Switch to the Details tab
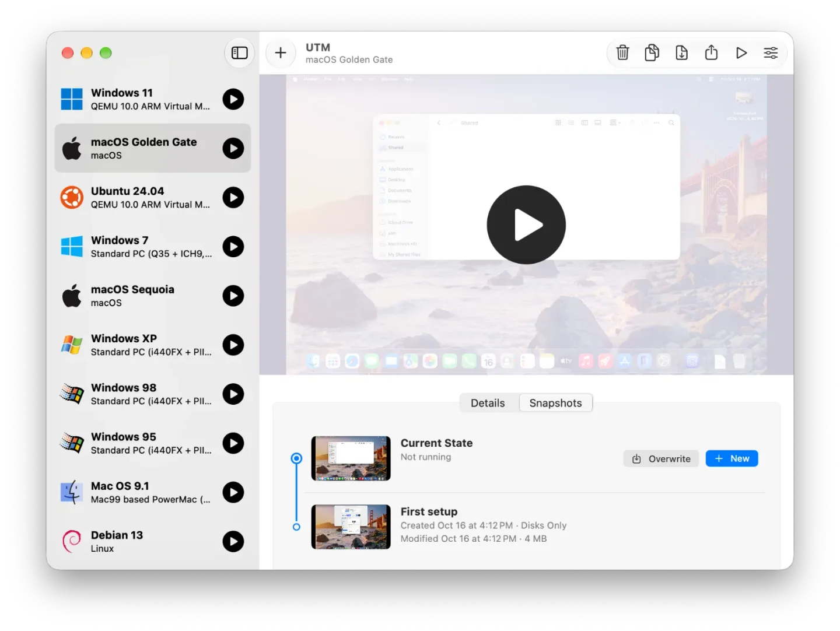The image size is (840, 631). (488, 403)
